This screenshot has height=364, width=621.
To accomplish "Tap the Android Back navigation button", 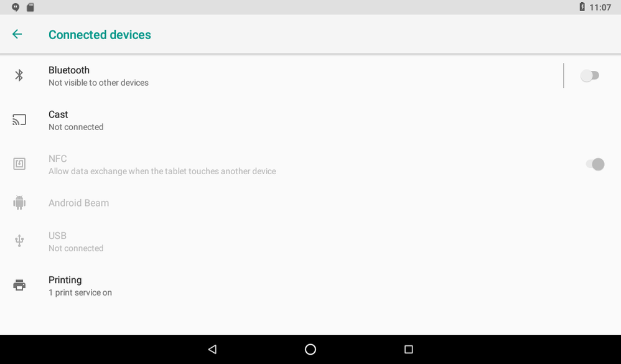I will [x=212, y=349].
